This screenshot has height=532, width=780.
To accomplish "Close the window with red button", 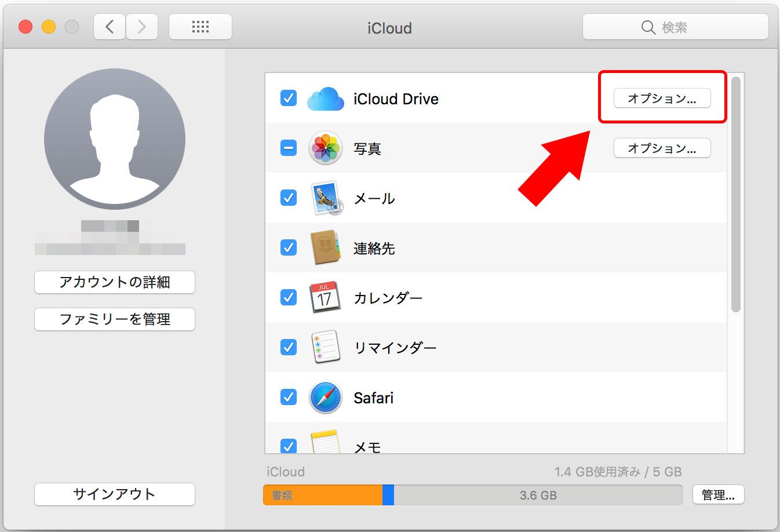I will coord(25,27).
